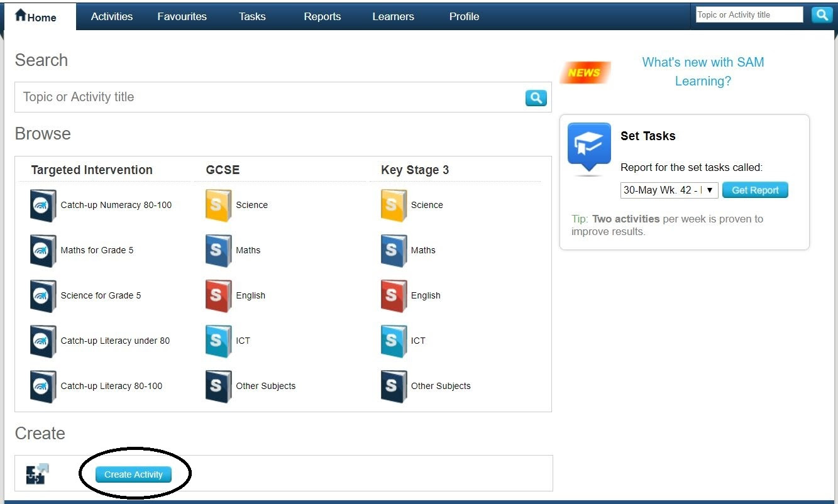Open the Key Stage 3 Science link text

point(427,205)
